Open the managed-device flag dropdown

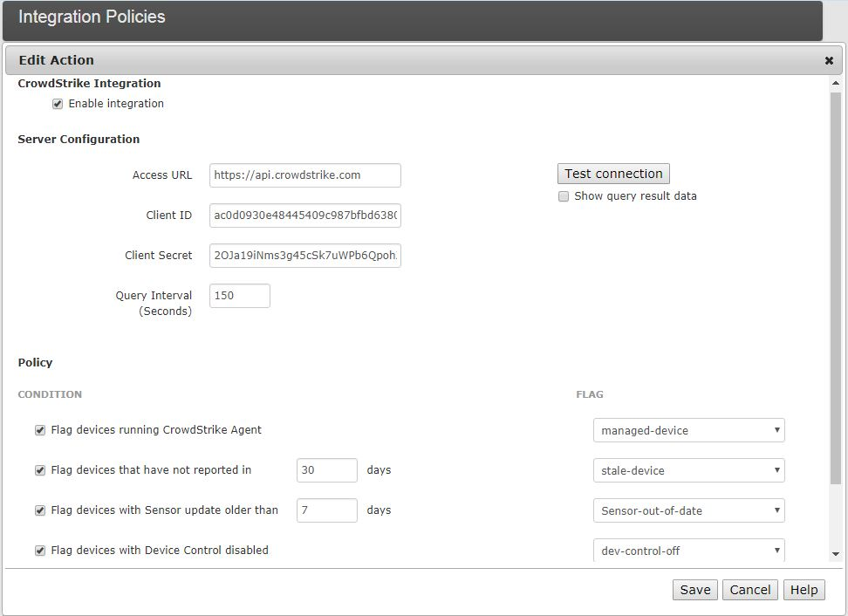(x=688, y=430)
